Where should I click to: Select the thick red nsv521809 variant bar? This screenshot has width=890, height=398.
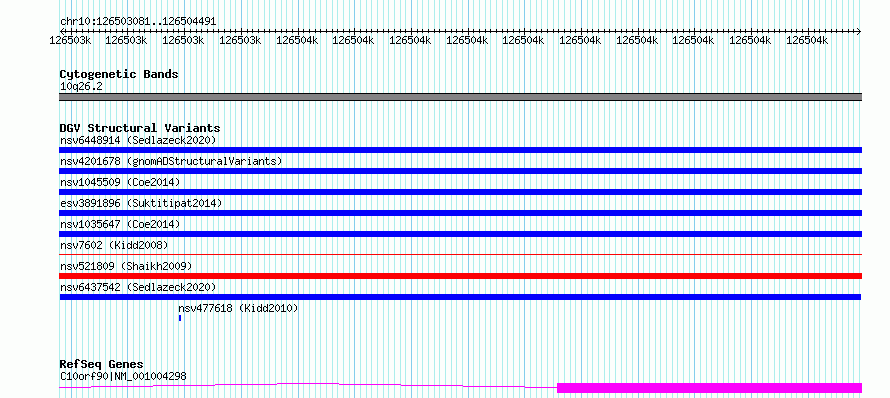click(x=460, y=276)
